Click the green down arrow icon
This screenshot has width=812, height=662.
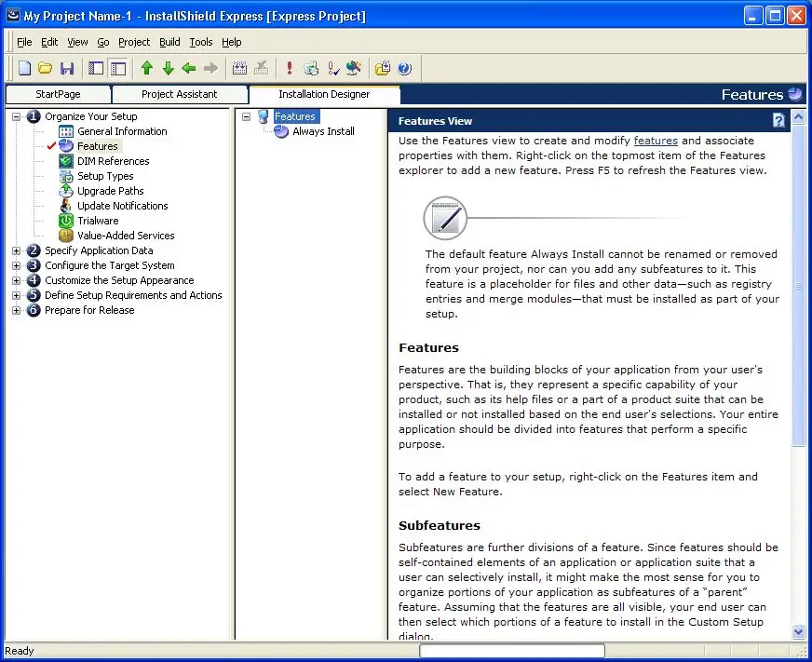coord(169,68)
